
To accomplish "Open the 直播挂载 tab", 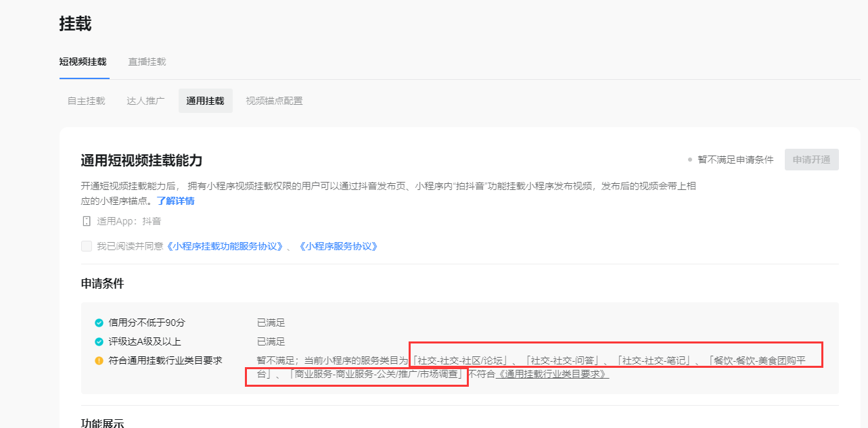I will point(147,62).
